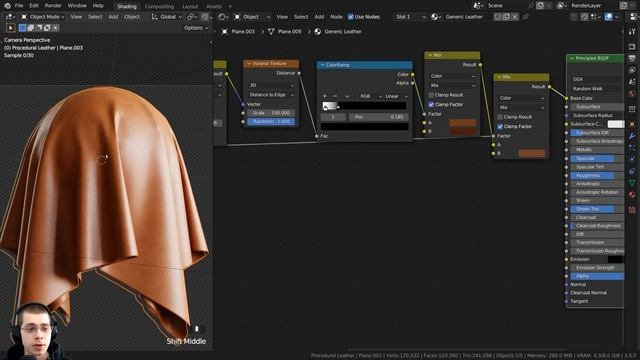This screenshot has height=360, width=640.
Task: Select the tweak cursor tool icon
Action: click(11, 28)
